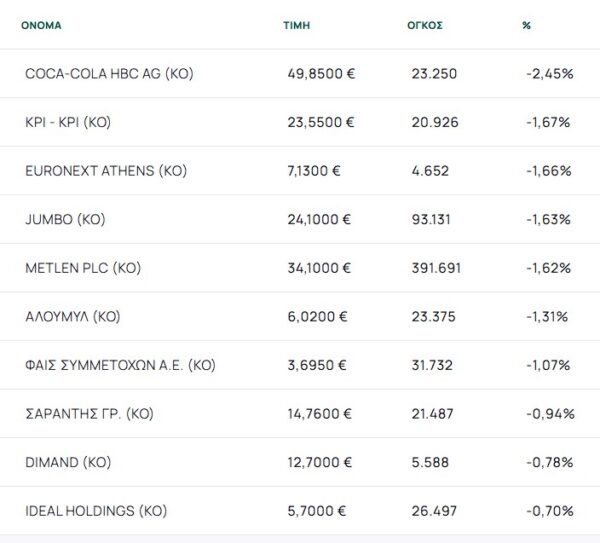Click DIMAND volume value 5.588
The width and height of the screenshot is (600, 543).
click(430, 462)
